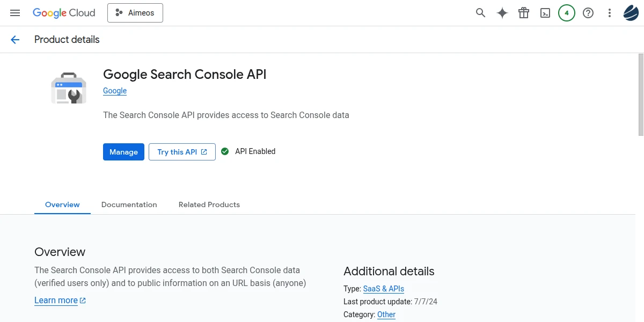Select the Overview tab
Viewport: 644px width, 322px height.
pyautogui.click(x=62, y=204)
